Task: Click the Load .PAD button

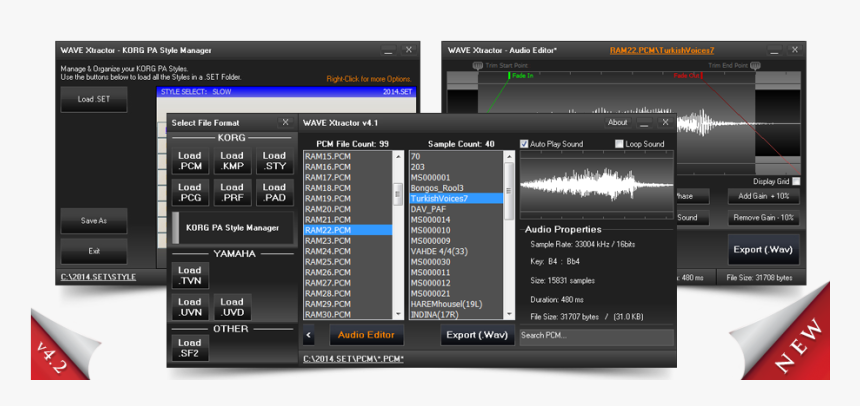Action: pos(274,192)
